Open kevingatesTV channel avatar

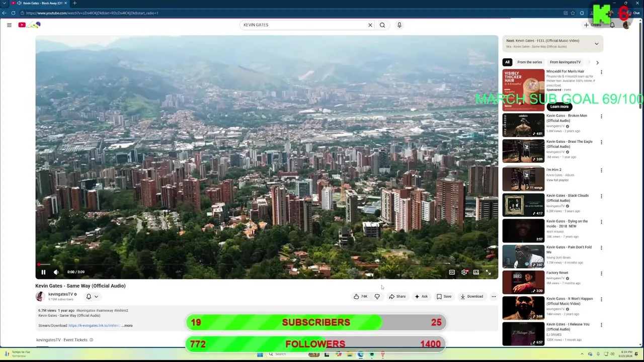40,297
